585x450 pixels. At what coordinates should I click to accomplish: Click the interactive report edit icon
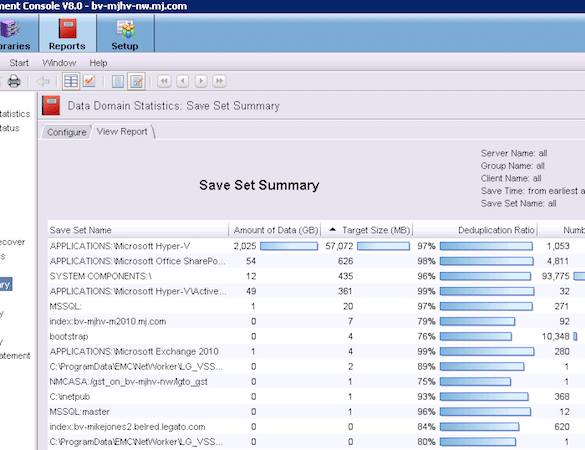[137, 81]
